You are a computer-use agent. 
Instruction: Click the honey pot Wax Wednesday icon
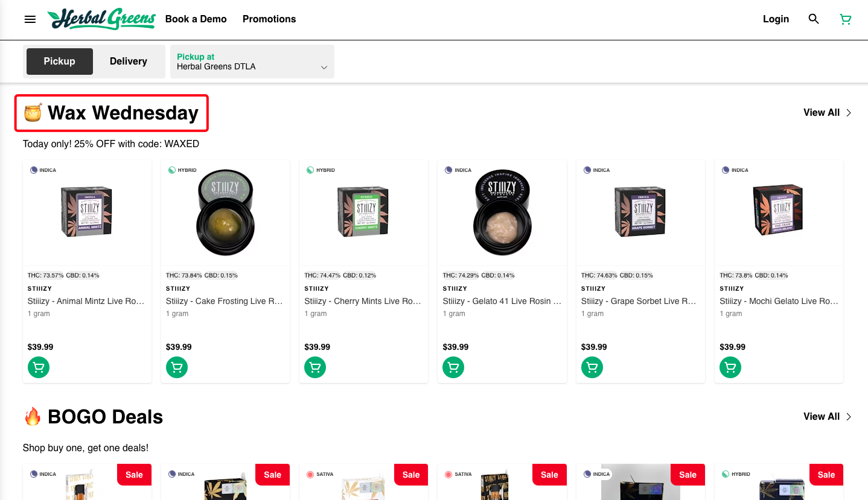coord(33,113)
